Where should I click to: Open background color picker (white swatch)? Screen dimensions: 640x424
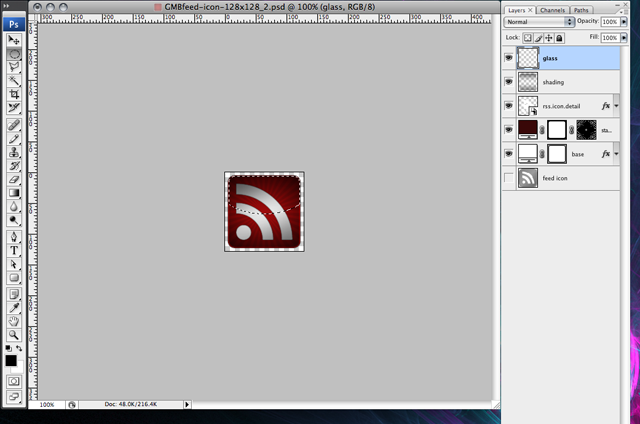pyautogui.click(x=20, y=368)
